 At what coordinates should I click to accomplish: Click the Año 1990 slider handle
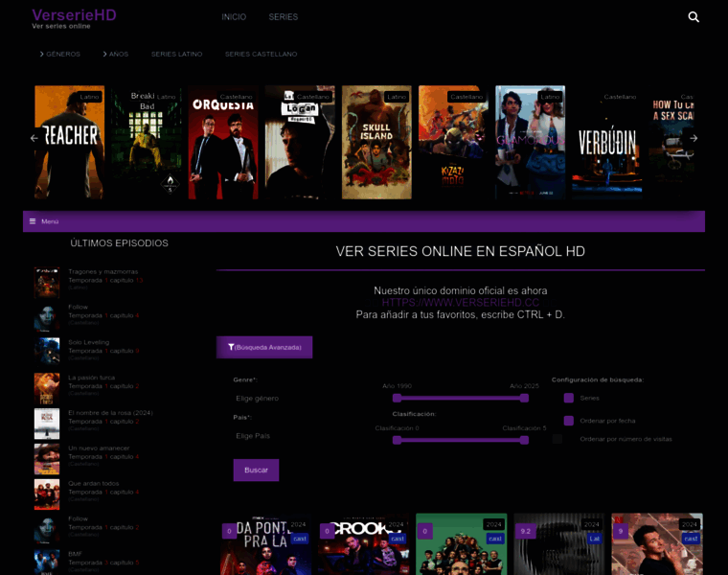click(397, 398)
